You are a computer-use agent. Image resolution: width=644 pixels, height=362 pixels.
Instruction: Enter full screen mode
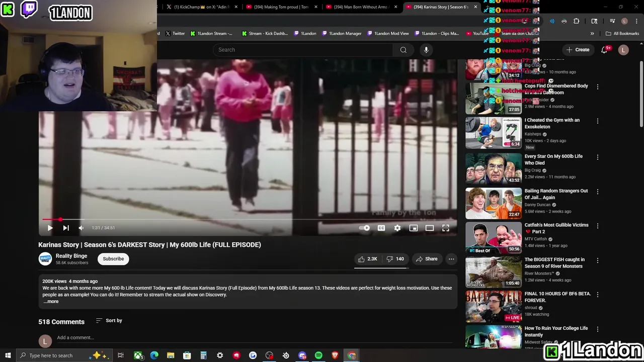click(x=446, y=228)
